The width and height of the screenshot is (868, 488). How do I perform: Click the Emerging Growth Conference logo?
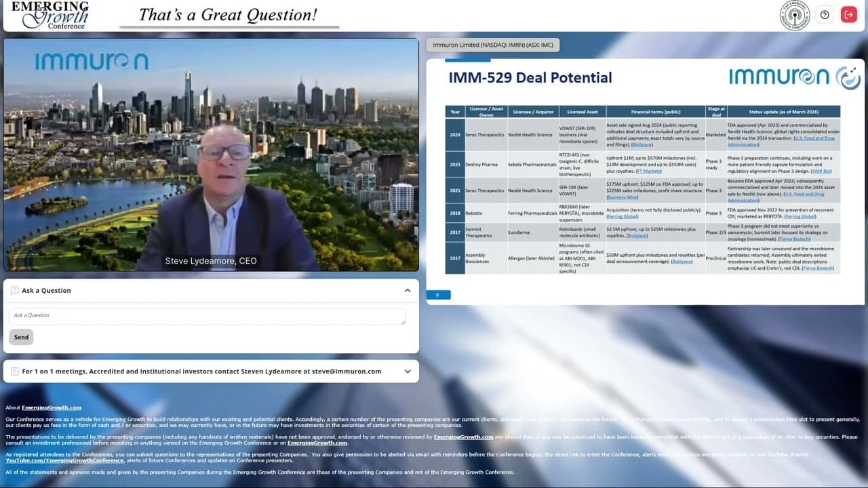[50, 15]
